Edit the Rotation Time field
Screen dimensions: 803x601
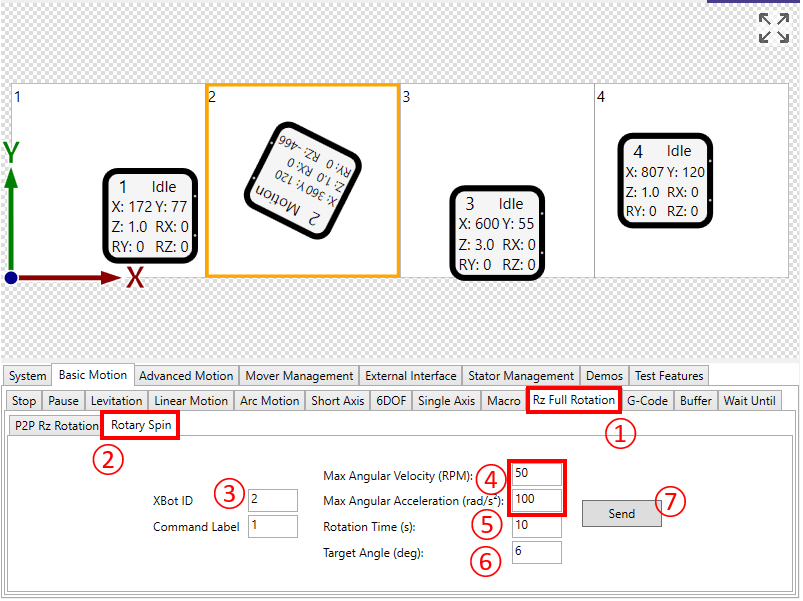(537, 526)
